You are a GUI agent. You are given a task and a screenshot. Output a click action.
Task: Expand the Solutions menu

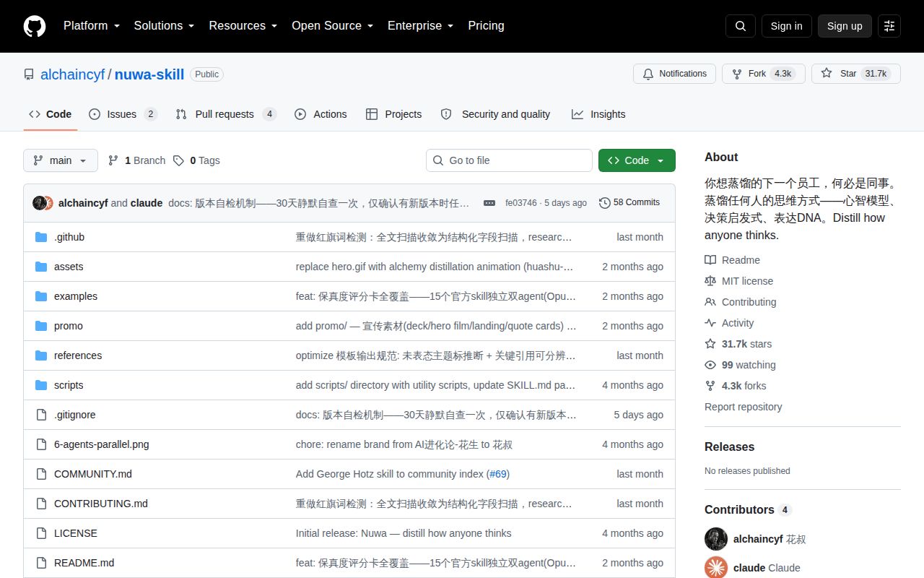(164, 26)
